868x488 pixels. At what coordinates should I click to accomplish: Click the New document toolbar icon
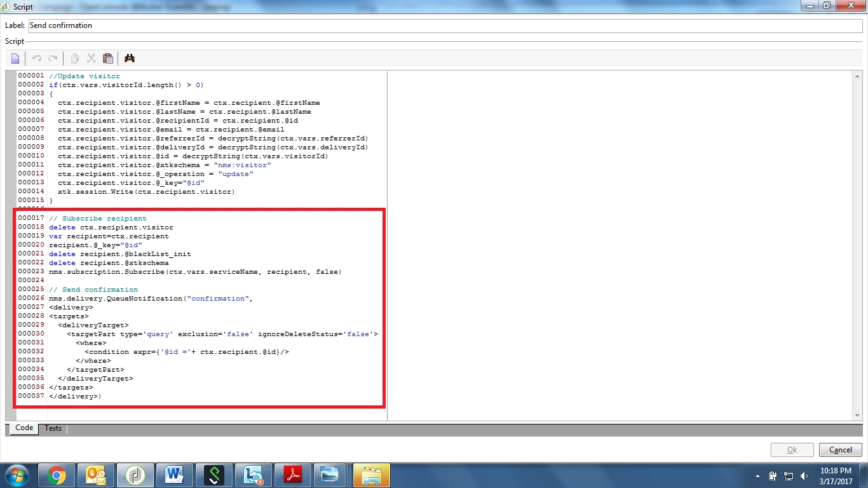pyautogui.click(x=15, y=58)
